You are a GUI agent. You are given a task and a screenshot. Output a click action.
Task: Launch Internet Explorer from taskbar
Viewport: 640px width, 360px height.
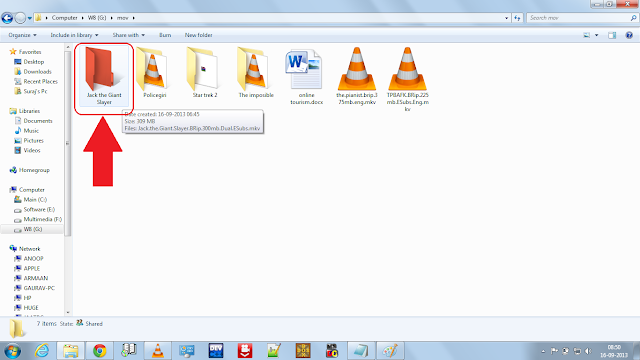pyautogui.click(x=42, y=351)
